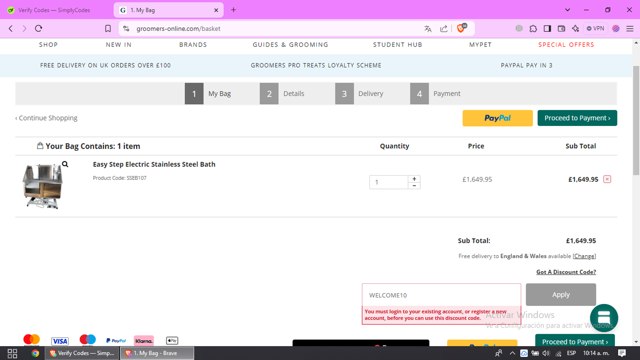
Task: Click the PayPal Pay in 3 banner
Action: coord(527,65)
